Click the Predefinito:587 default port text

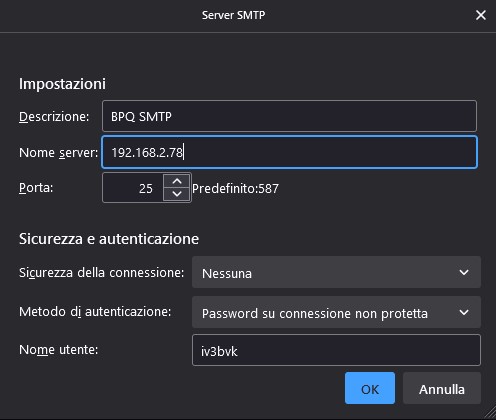click(235, 189)
